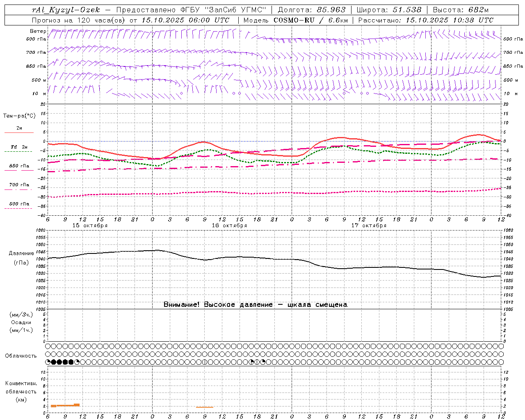Viewport: 525px width, 420px height.
Task: Click the (мм/3ч.) unit label
Action: click(x=21, y=315)
